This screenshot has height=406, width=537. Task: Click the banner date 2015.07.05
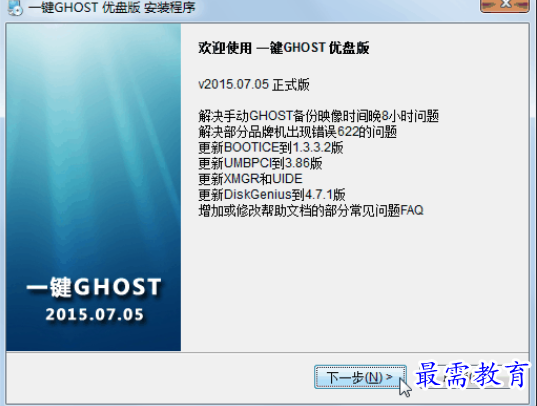[95, 315]
